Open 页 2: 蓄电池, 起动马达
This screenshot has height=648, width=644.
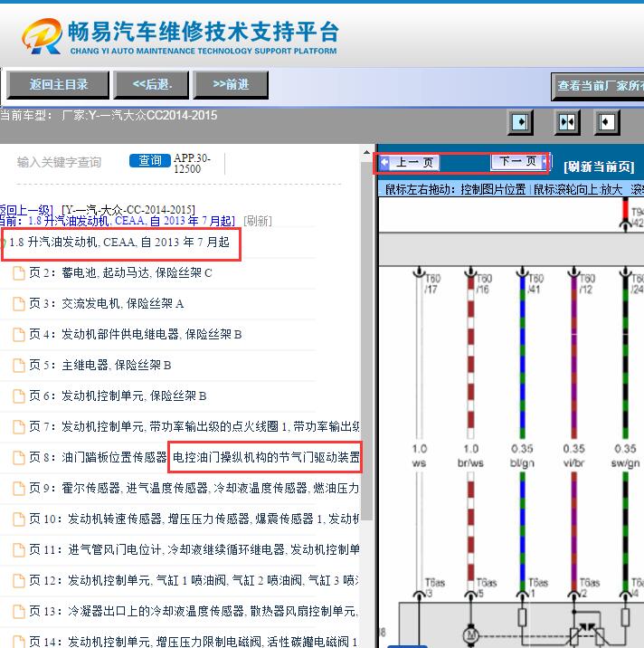[120, 272]
